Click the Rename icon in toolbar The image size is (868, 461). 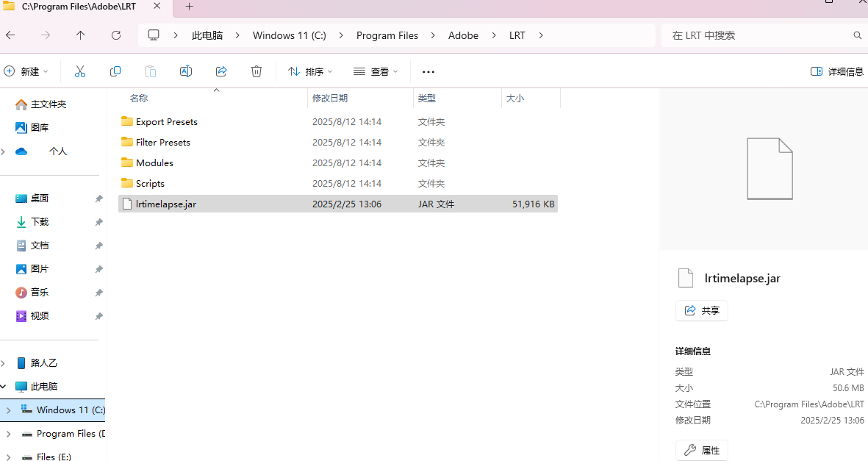[x=186, y=71]
